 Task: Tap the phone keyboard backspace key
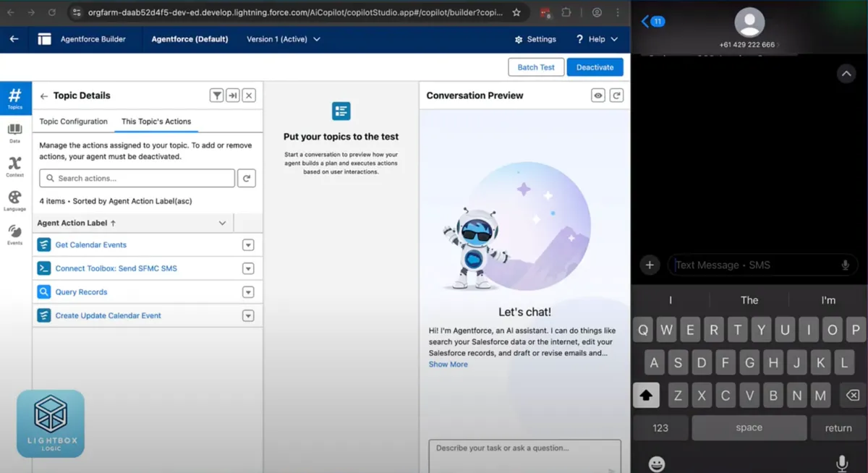pos(853,396)
